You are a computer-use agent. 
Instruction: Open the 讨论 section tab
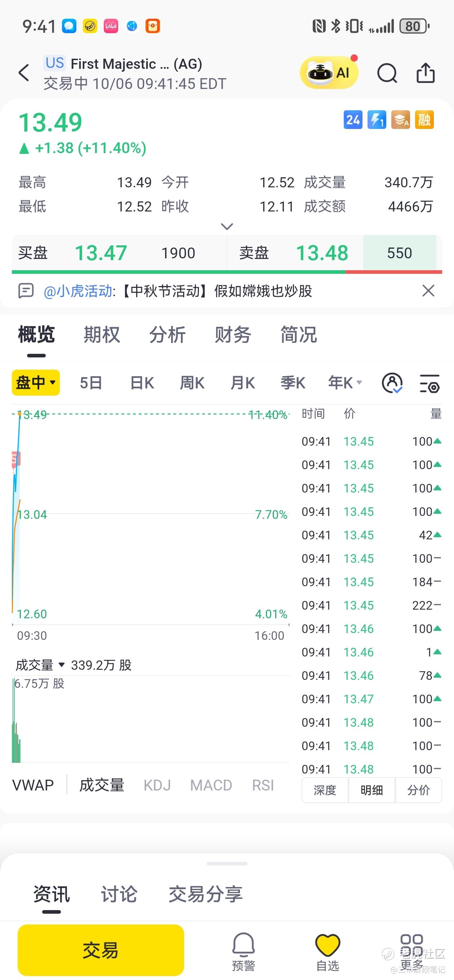119,894
